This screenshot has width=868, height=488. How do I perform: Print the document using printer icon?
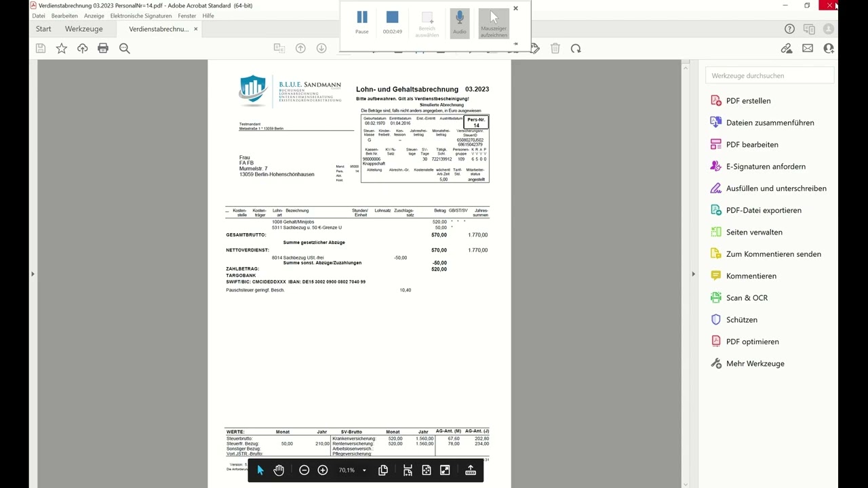point(103,48)
